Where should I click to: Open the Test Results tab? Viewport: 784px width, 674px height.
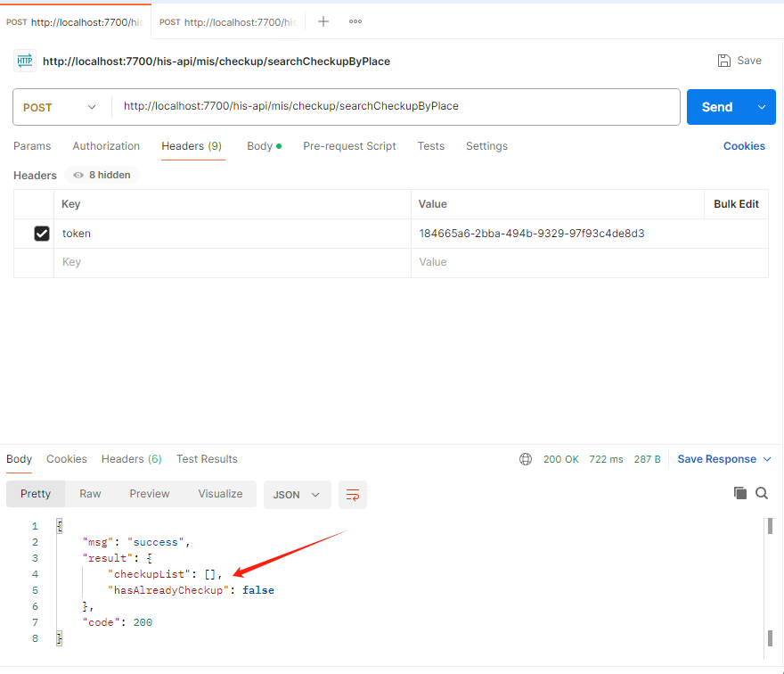click(x=207, y=459)
